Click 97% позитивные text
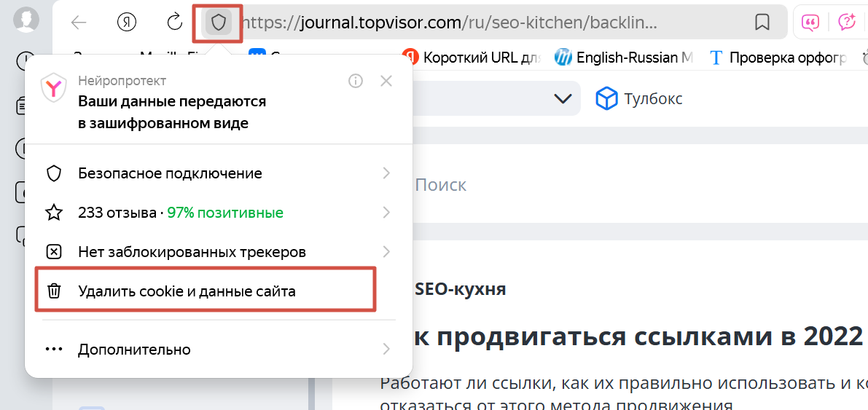 tap(224, 213)
